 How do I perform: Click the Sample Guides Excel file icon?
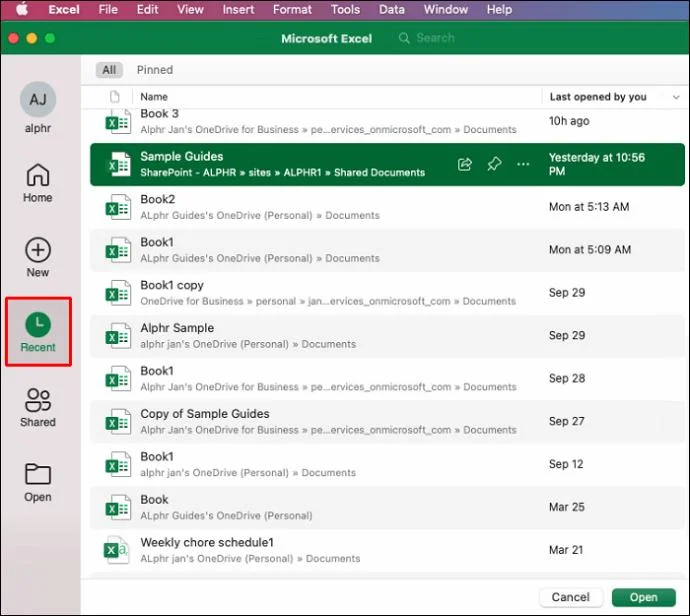point(119,164)
